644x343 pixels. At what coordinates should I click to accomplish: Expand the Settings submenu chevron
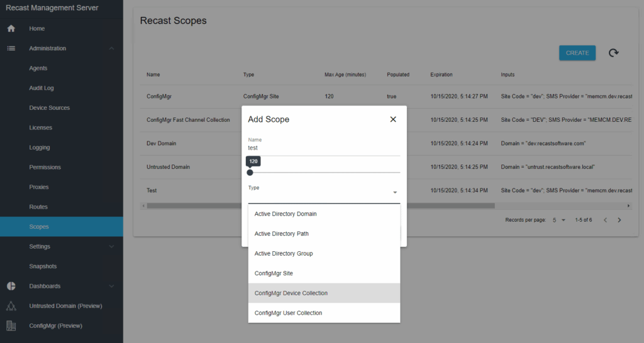(x=111, y=247)
